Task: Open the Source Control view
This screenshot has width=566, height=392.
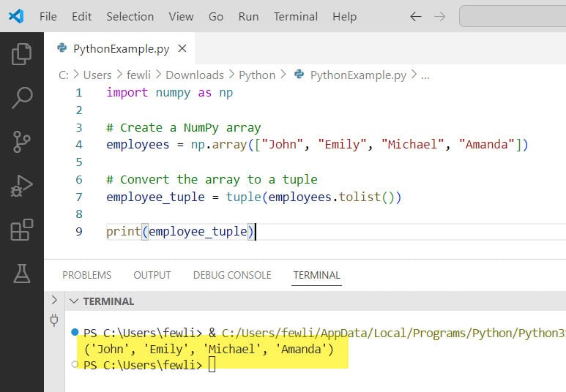Action: (x=21, y=142)
